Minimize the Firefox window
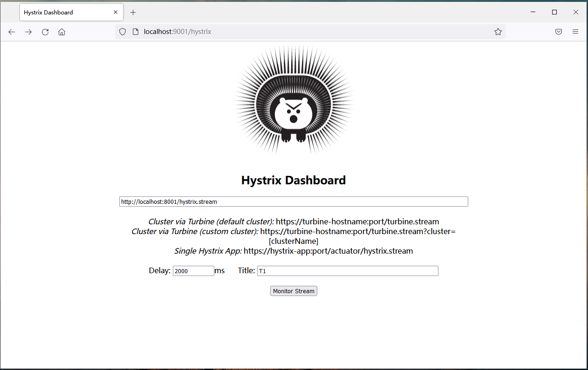588x370 pixels. [533, 13]
